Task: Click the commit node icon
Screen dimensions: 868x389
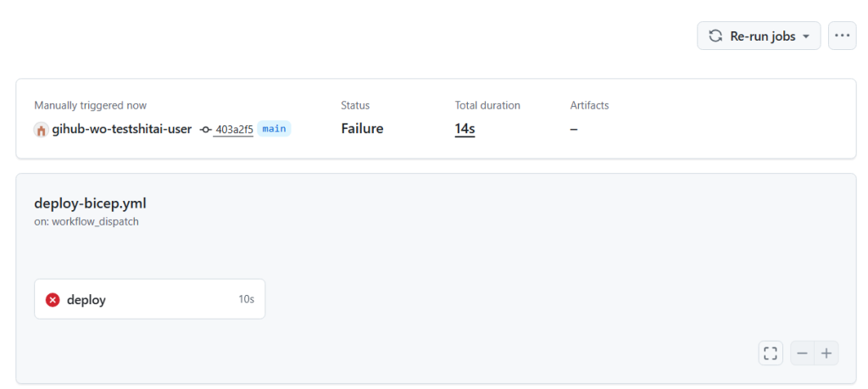Action: [x=205, y=130]
